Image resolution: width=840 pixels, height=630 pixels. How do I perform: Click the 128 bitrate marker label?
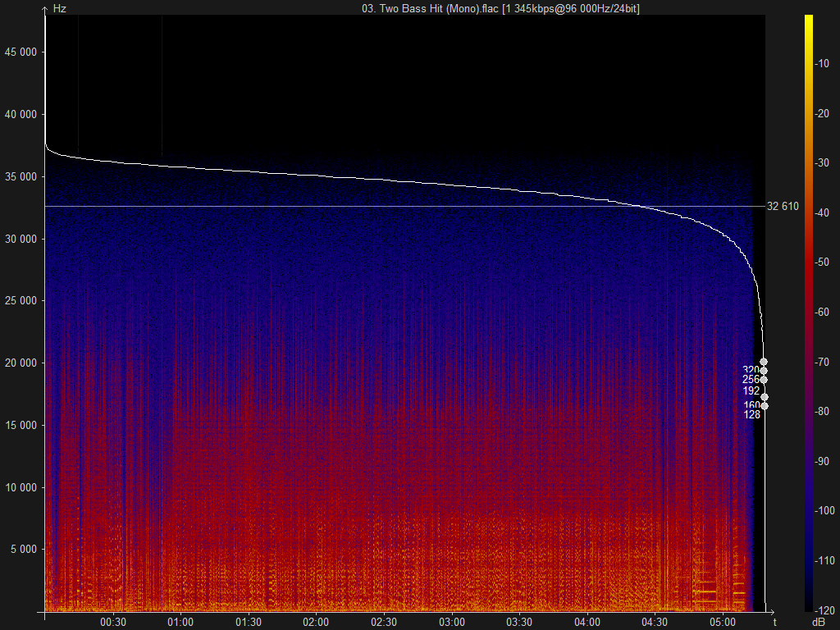(751, 414)
